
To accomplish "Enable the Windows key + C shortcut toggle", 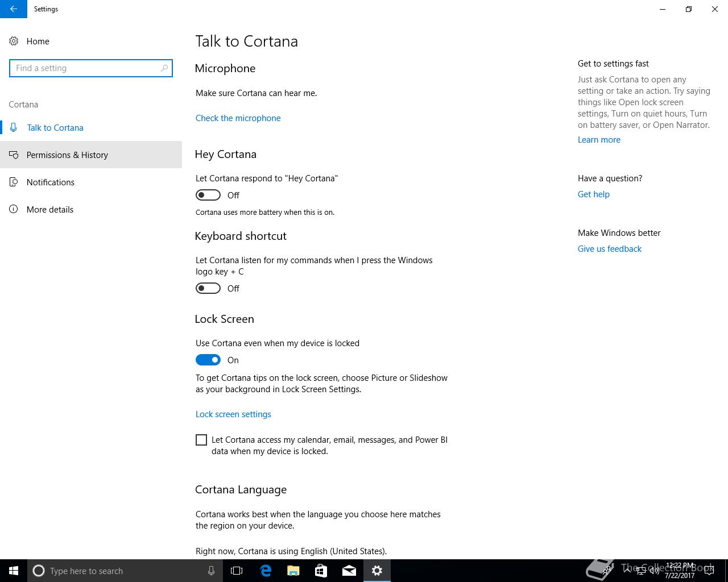I will tap(208, 288).
